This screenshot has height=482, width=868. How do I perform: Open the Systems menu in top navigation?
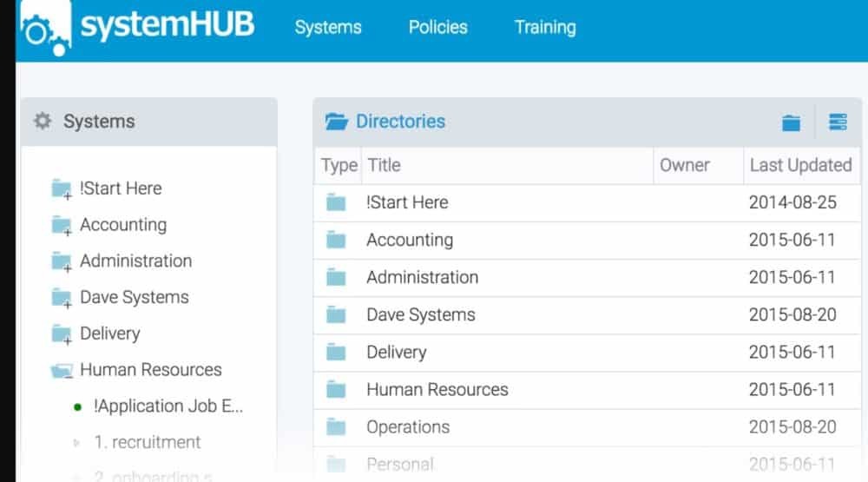[x=328, y=28]
